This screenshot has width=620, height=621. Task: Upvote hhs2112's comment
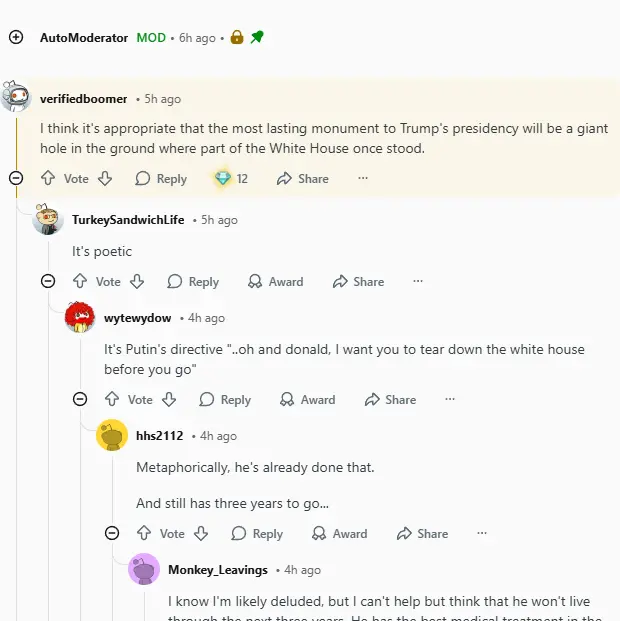coord(143,534)
